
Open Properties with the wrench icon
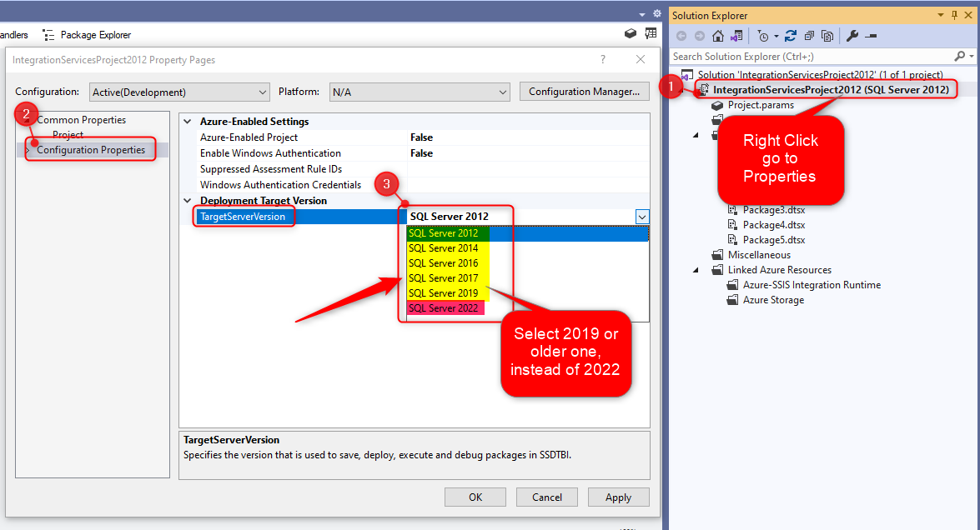852,36
